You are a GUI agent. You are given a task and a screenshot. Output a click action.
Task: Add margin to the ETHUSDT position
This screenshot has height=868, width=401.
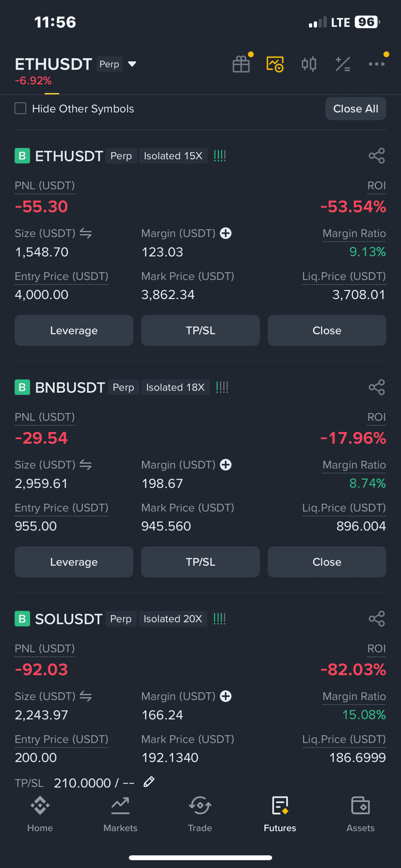226,233
